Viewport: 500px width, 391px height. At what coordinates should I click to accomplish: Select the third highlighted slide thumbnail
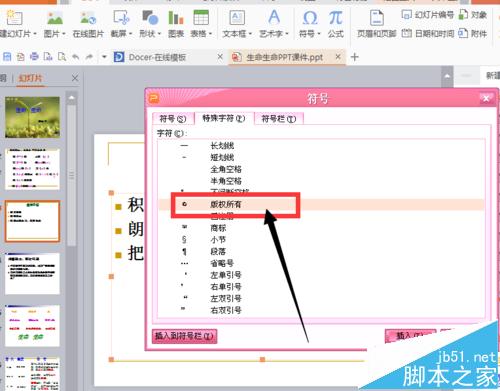[32, 221]
